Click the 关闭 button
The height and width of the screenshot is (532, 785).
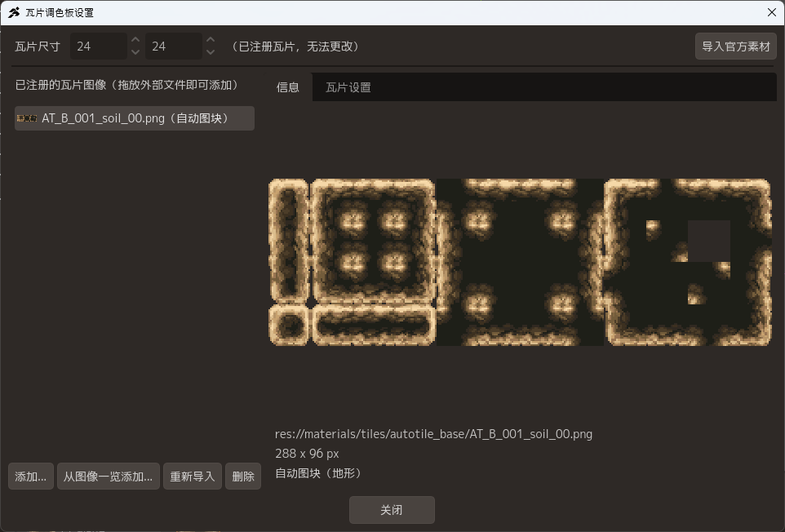[x=392, y=510]
